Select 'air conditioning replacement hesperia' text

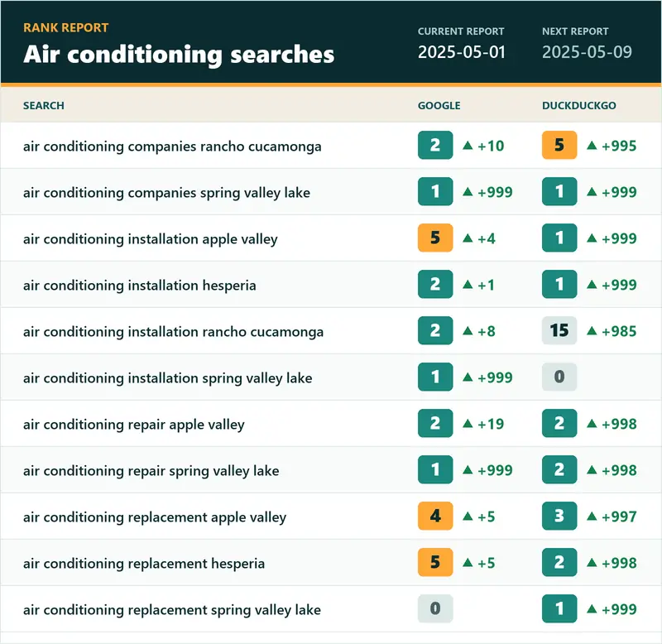coord(144,564)
